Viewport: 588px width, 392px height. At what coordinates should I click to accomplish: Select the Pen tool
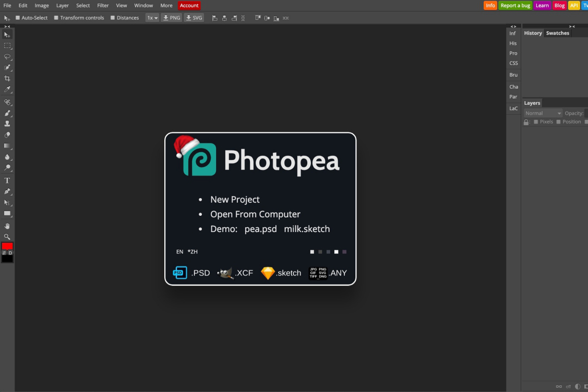pos(7,191)
